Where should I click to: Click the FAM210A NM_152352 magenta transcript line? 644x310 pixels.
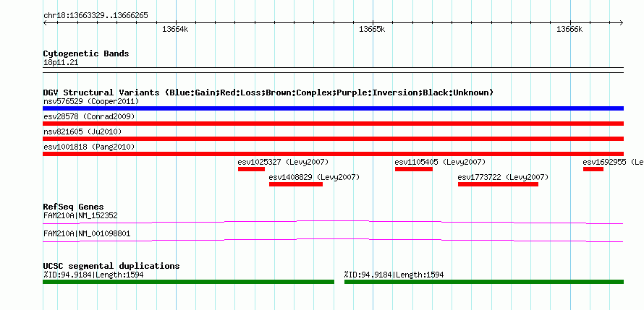[x=333, y=223]
